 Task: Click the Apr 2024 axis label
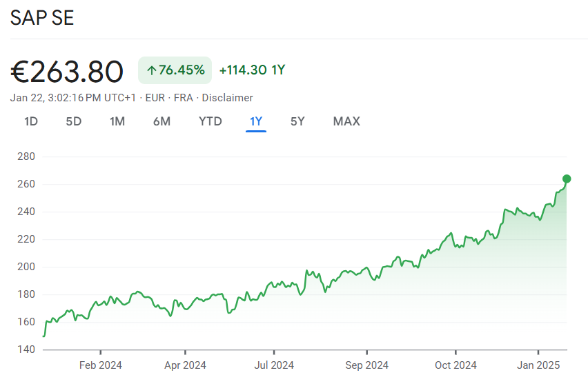point(185,365)
